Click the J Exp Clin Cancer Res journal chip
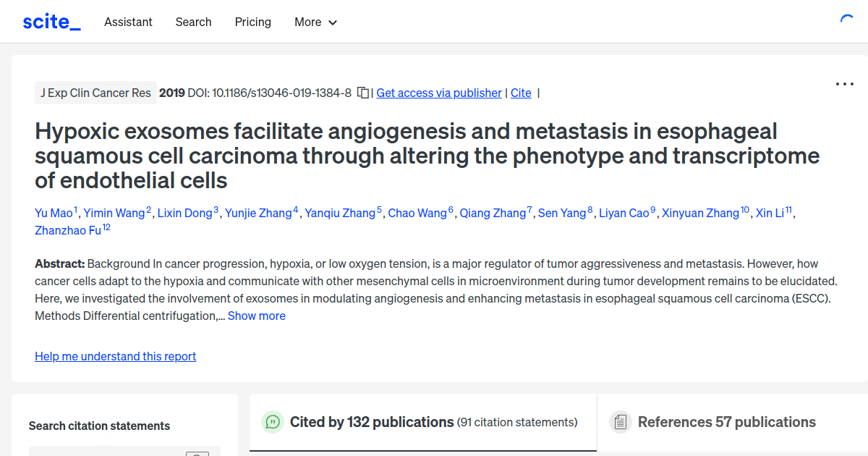 click(x=95, y=93)
